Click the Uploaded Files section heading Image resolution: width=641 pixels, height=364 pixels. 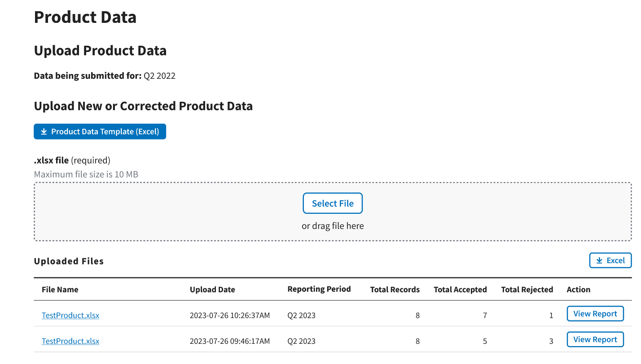pos(69,261)
